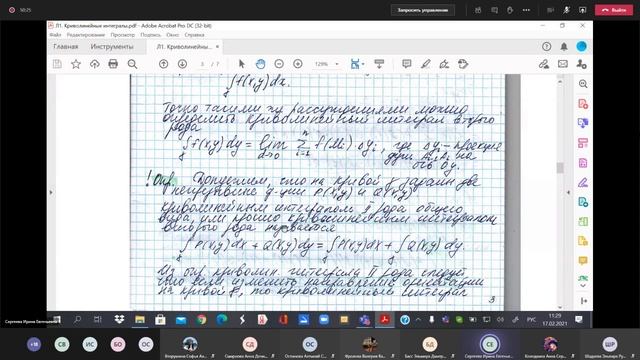Click the stamp tool icon
The width and height of the screenshot is (640, 360).
tap(463, 64)
